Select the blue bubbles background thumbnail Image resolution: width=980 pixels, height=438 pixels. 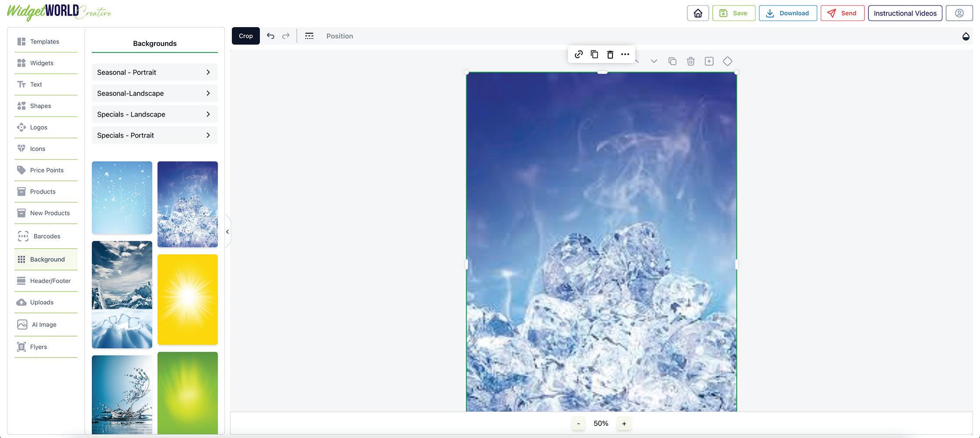click(x=122, y=198)
